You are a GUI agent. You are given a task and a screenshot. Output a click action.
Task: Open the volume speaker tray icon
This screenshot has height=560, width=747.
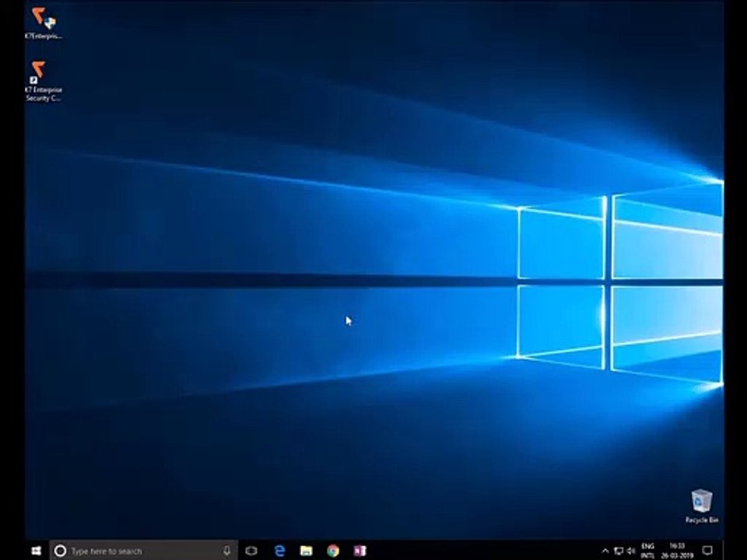point(631,551)
